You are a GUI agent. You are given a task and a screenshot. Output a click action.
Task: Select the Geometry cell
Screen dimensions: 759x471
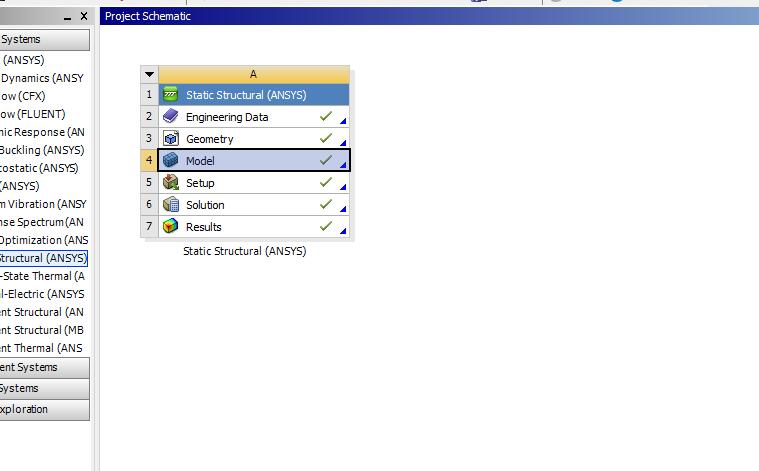254,138
